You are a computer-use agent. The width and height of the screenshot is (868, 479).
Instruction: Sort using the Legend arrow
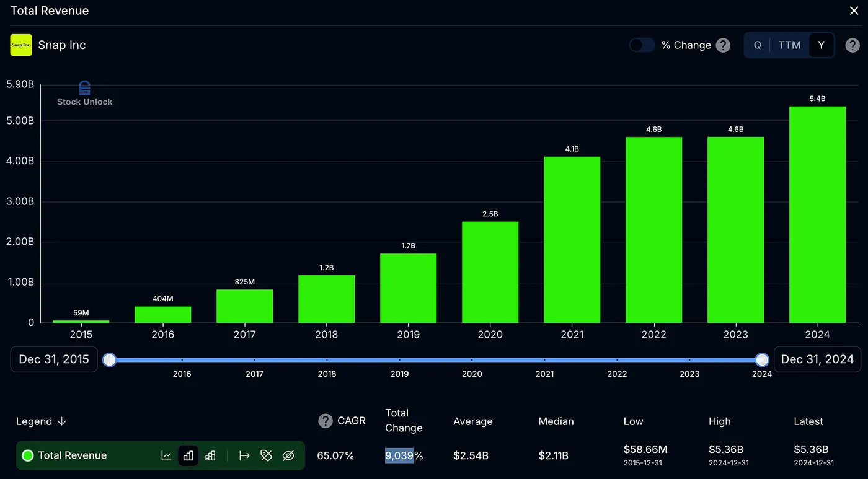click(61, 421)
